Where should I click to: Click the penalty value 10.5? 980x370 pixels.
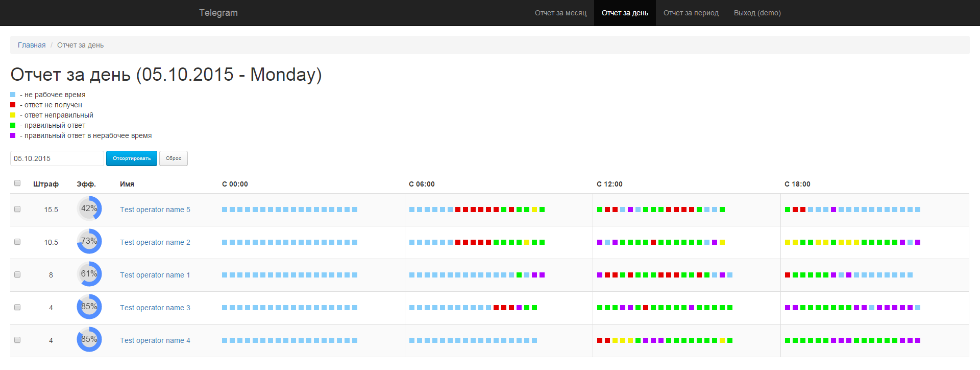click(x=51, y=242)
